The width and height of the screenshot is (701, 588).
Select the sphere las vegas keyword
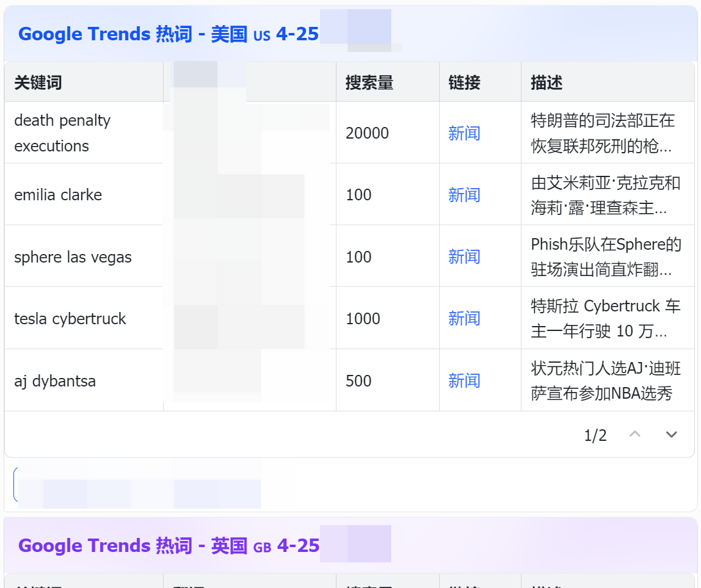pyautogui.click(x=73, y=257)
